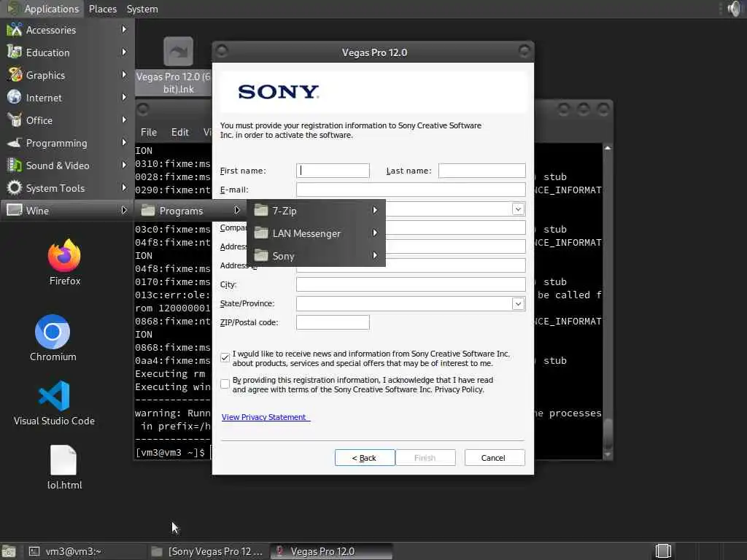Open the Office menu category
747x560 pixels.
pyautogui.click(x=67, y=120)
